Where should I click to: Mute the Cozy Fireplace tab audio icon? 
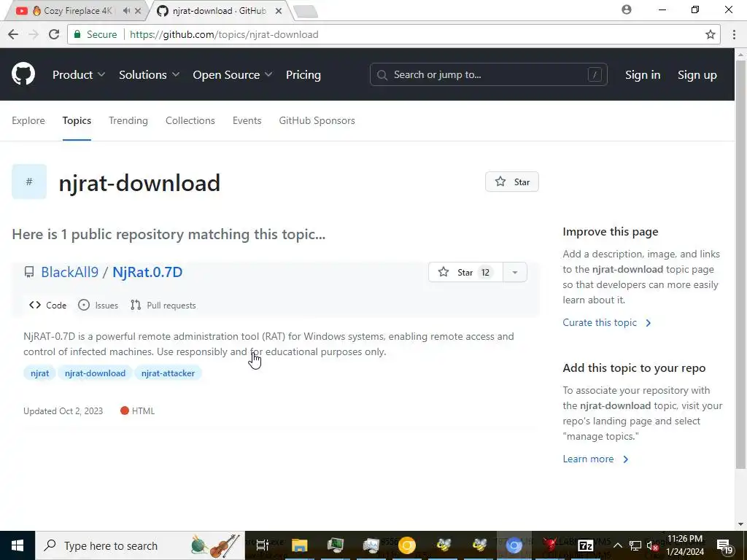tap(126, 10)
